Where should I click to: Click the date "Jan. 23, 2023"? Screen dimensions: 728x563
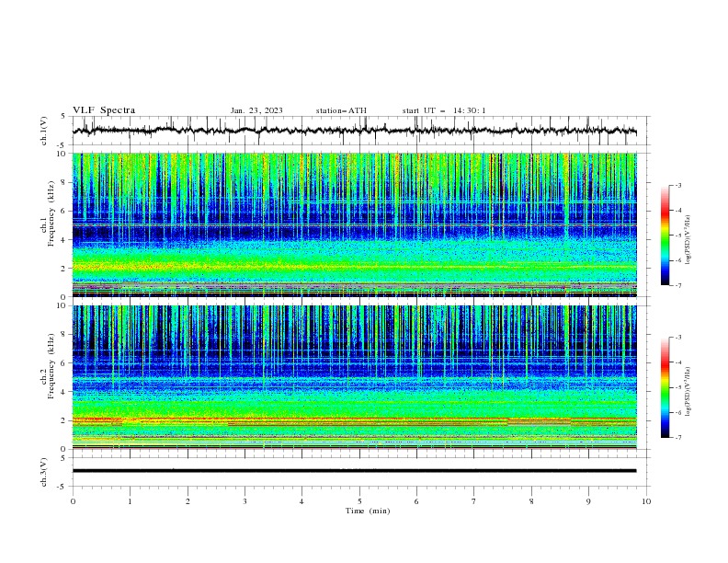(x=256, y=110)
